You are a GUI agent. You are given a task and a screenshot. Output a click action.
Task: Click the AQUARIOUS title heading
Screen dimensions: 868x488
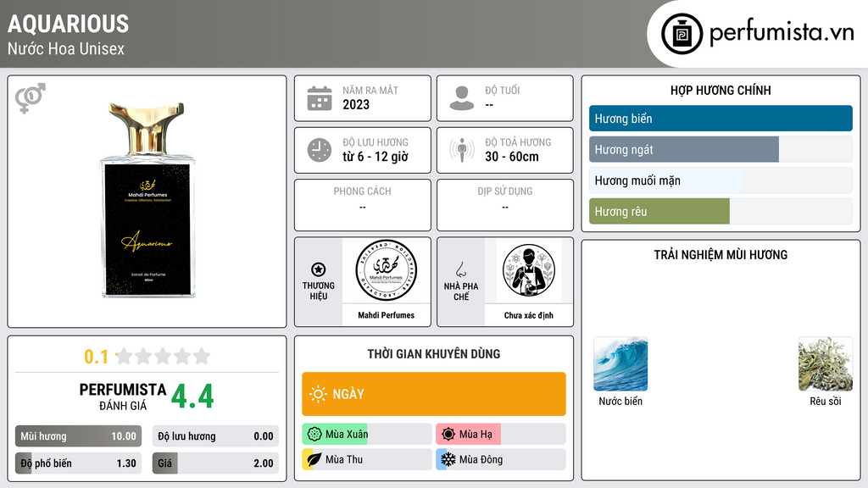(x=68, y=24)
